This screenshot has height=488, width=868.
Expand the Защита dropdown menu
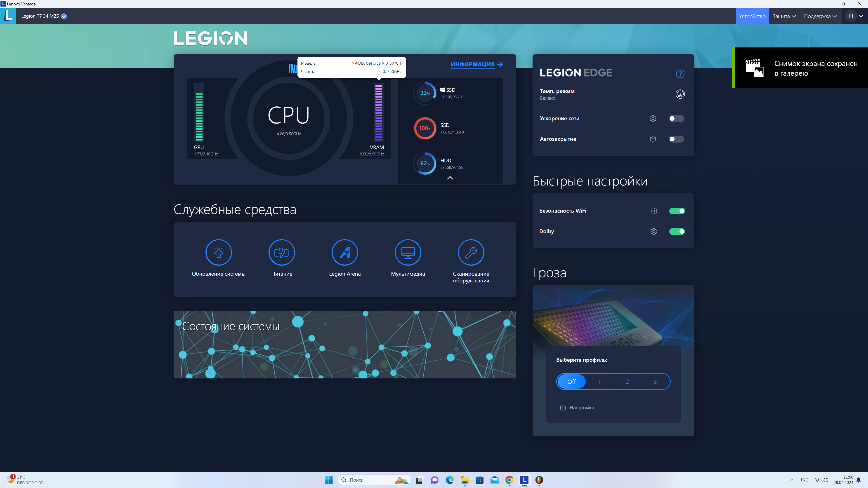click(784, 16)
